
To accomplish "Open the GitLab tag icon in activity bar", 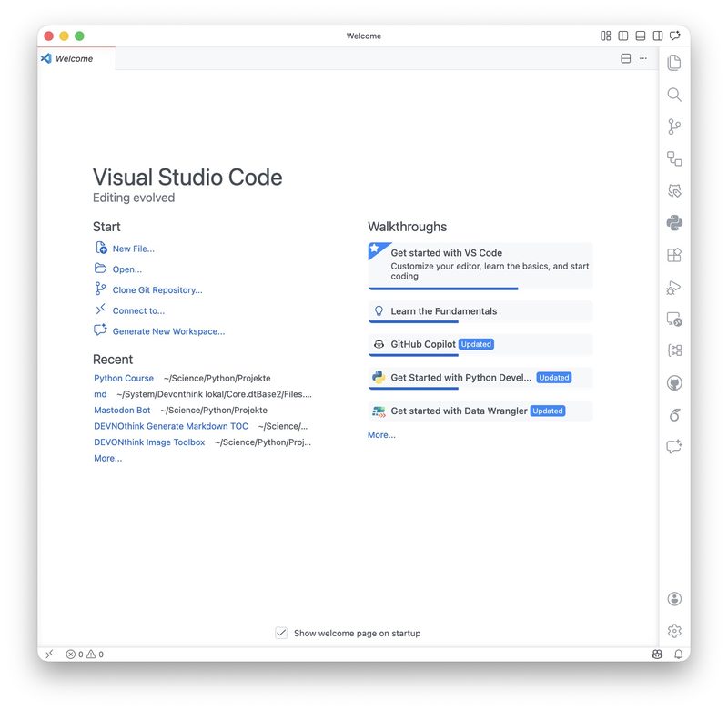I will tap(674, 191).
